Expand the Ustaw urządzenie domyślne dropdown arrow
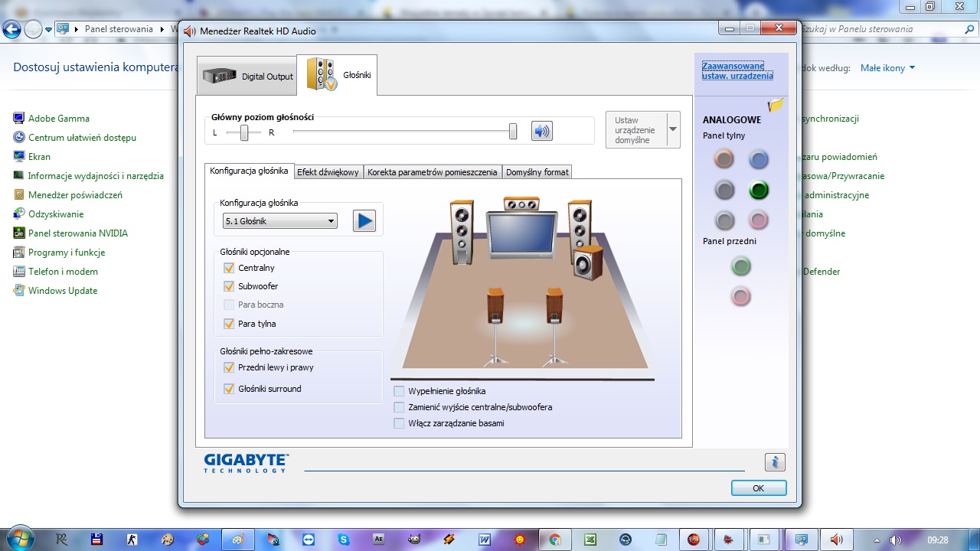Screen dimensions: 980x551 [x=673, y=129]
